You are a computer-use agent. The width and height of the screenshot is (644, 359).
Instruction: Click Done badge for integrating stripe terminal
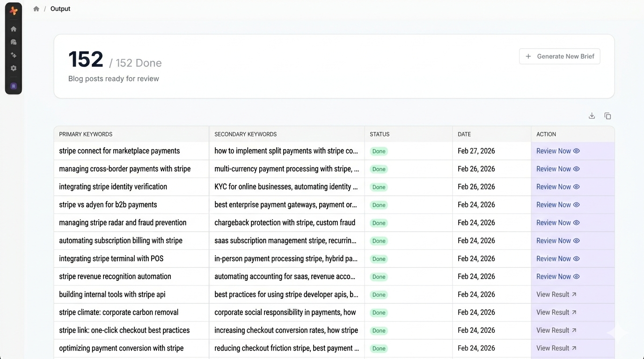(379, 259)
